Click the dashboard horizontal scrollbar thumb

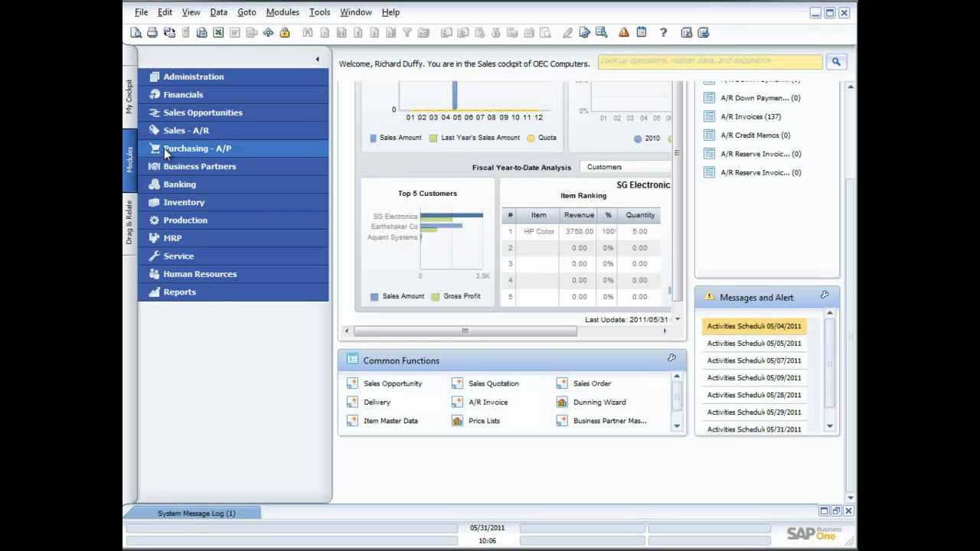pos(465,331)
